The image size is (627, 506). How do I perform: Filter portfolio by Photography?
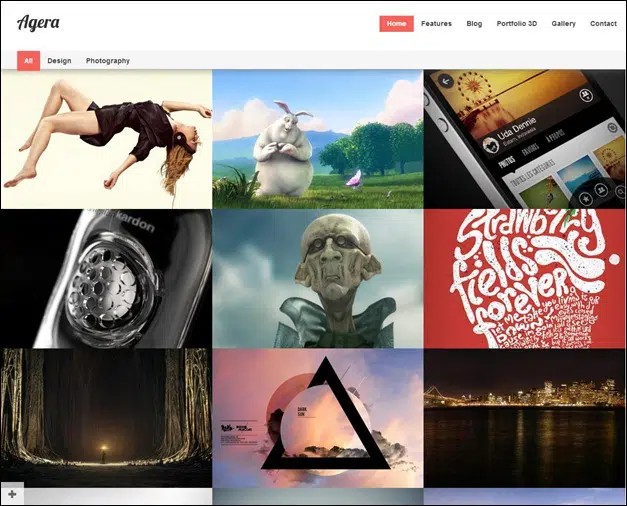108,61
